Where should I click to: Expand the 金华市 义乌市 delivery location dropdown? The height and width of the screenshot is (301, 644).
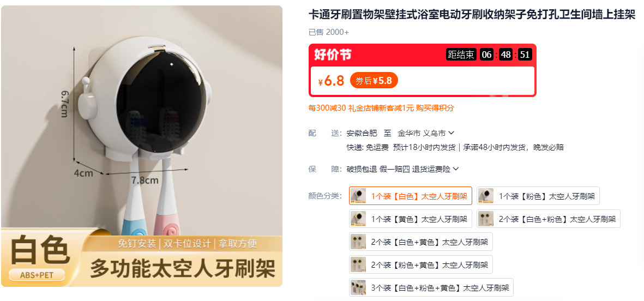426,133
